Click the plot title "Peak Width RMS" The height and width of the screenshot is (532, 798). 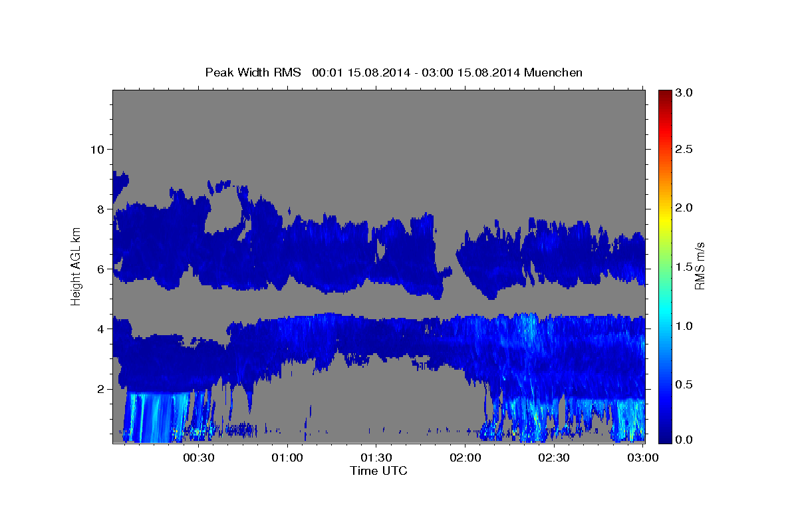[x=253, y=72]
